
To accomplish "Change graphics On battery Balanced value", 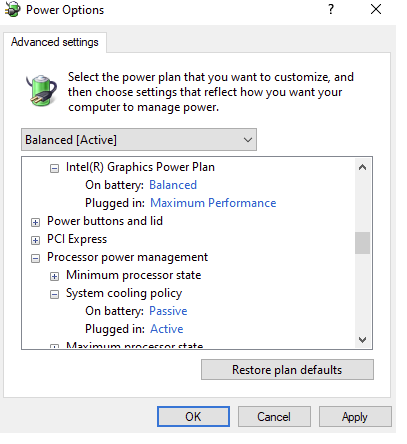I will point(173,185).
